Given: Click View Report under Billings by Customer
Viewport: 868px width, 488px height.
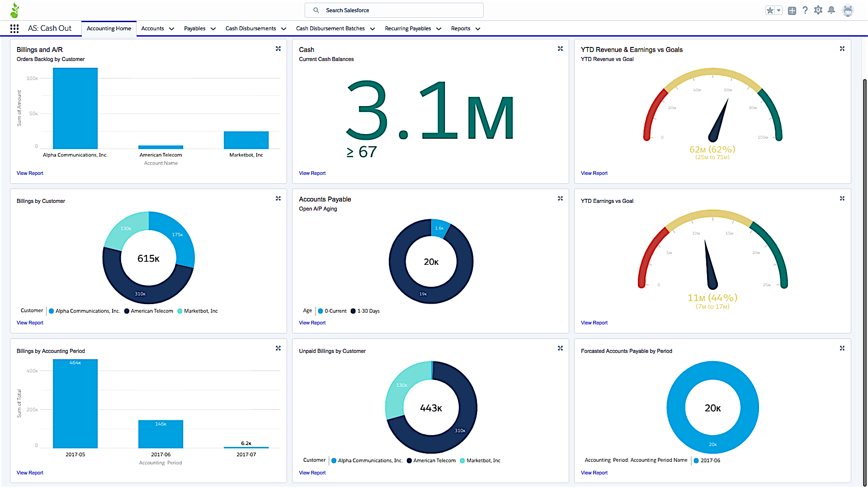Looking at the screenshot, I should (x=30, y=323).
